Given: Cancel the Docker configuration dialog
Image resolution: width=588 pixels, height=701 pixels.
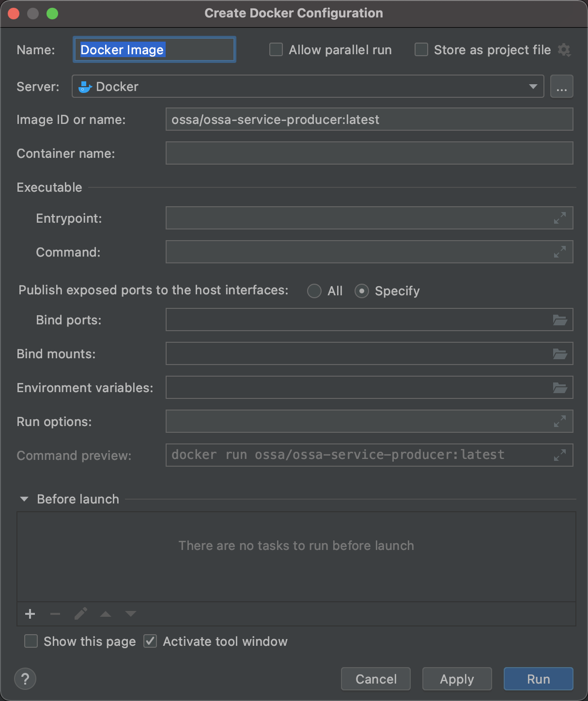Looking at the screenshot, I should click(376, 679).
